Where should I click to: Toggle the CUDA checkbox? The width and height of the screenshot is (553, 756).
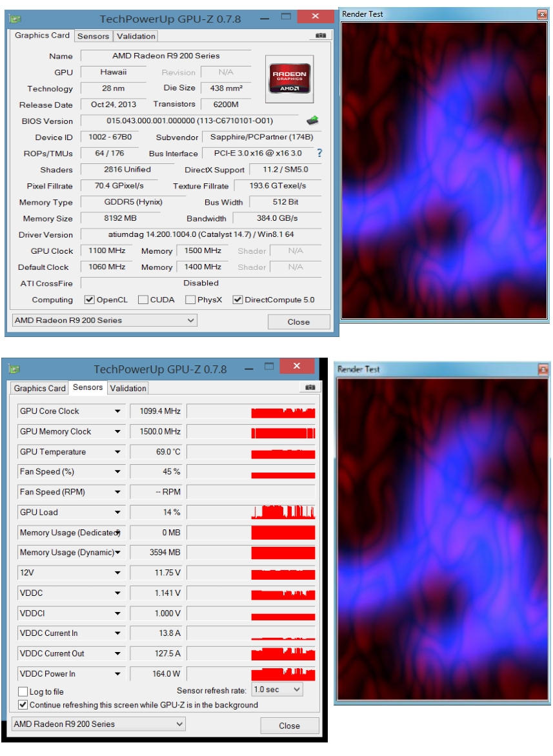[143, 300]
